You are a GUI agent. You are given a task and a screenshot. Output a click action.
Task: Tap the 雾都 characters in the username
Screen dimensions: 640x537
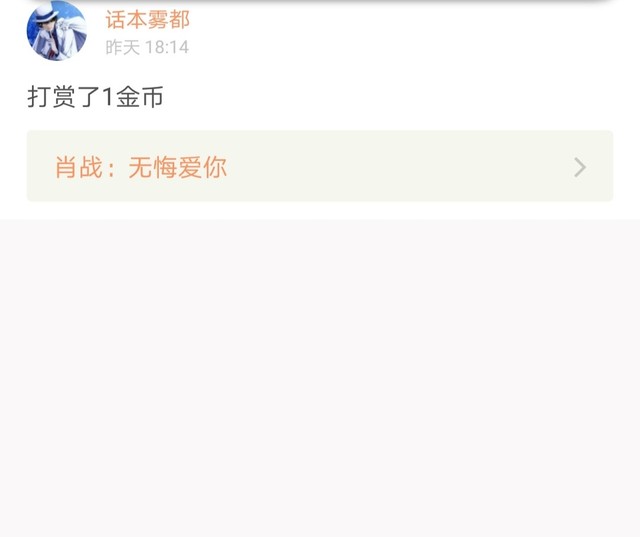coord(169,19)
